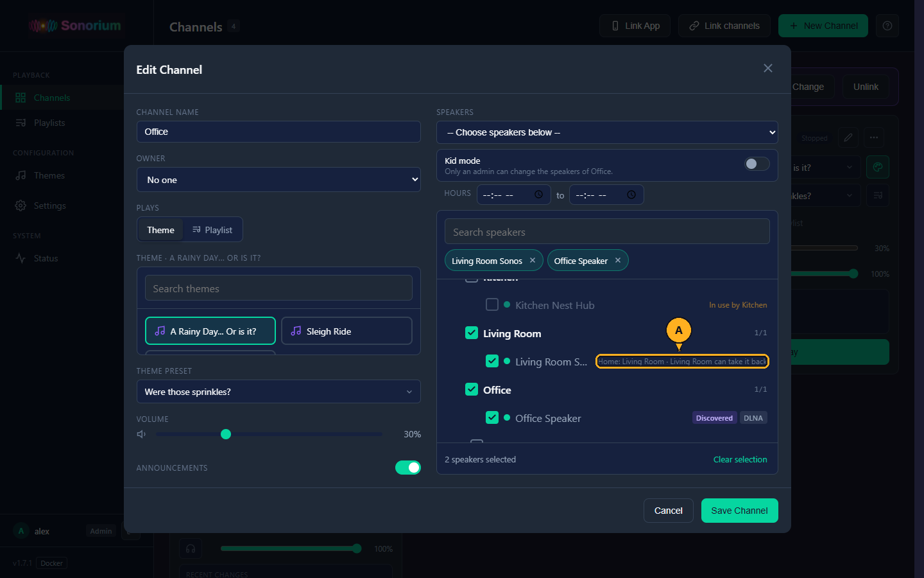The height and width of the screenshot is (578, 924).
Task: Uncheck the Office Speaker checkbox
Action: pos(492,417)
